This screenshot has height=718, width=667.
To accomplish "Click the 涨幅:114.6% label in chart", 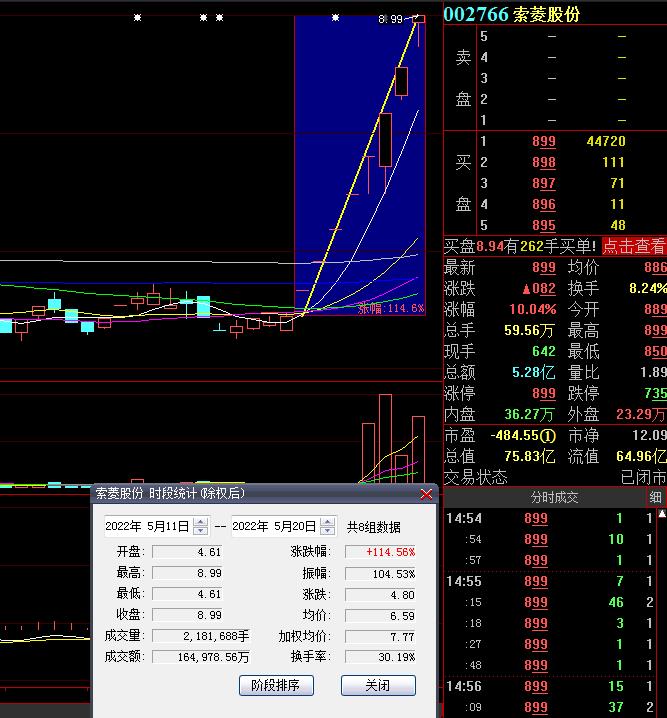I will pos(391,309).
